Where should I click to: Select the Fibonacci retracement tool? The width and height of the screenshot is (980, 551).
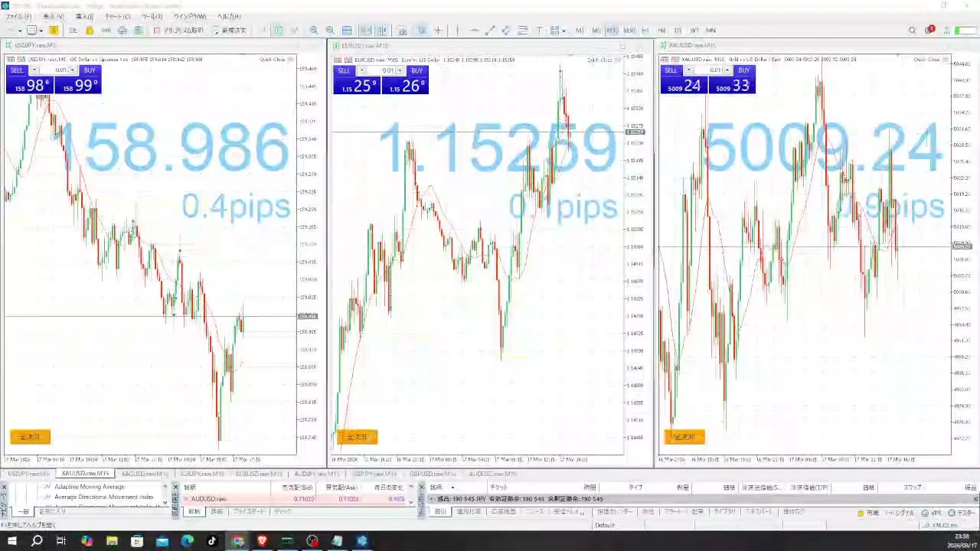click(523, 31)
